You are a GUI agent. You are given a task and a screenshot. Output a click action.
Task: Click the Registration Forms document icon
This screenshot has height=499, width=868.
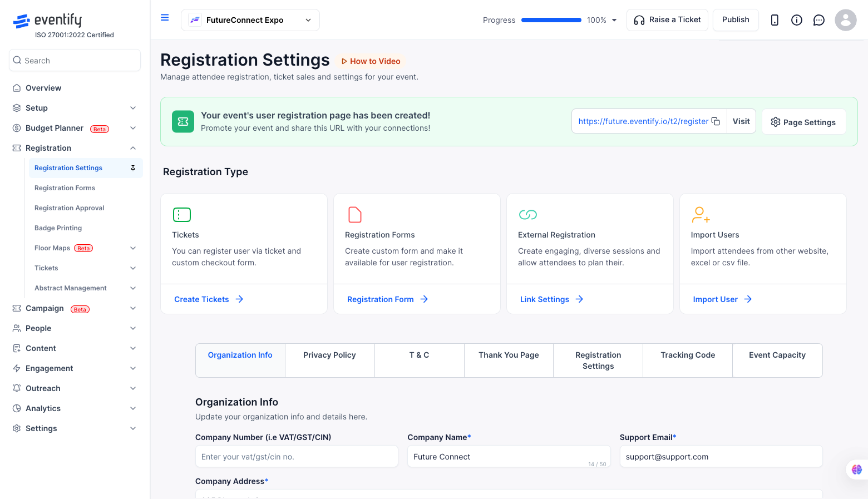click(x=354, y=215)
